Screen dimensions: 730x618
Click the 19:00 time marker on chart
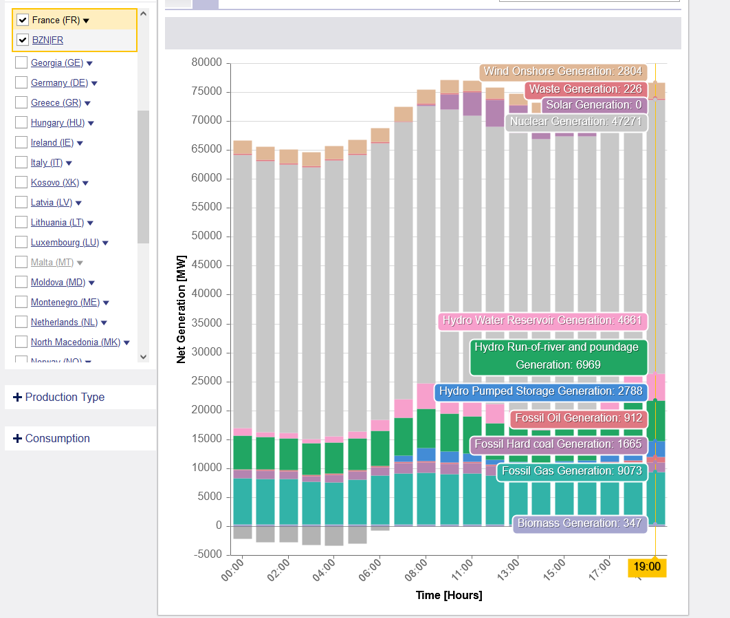647,567
